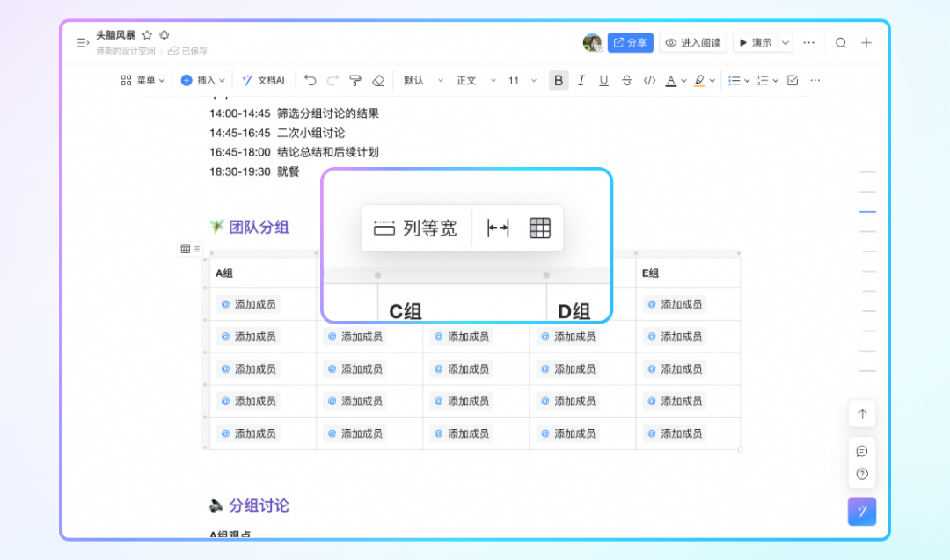Viewport: 950px width, 560px height.
Task: Expand the font size 11 dropdown
Action: (519, 80)
